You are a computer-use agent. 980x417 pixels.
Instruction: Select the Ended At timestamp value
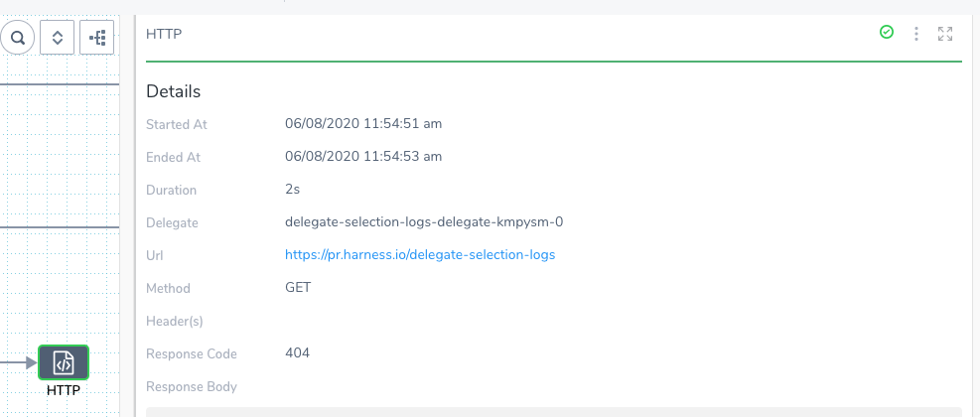click(x=363, y=156)
